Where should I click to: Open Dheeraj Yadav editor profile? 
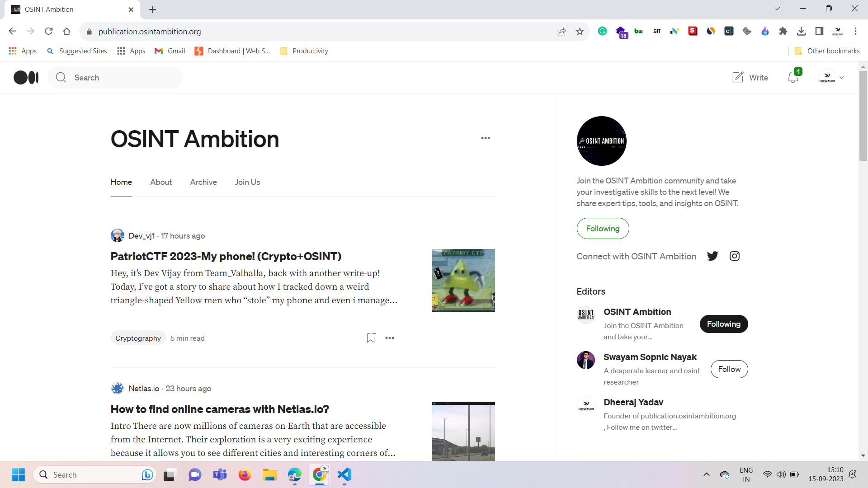[x=633, y=402]
